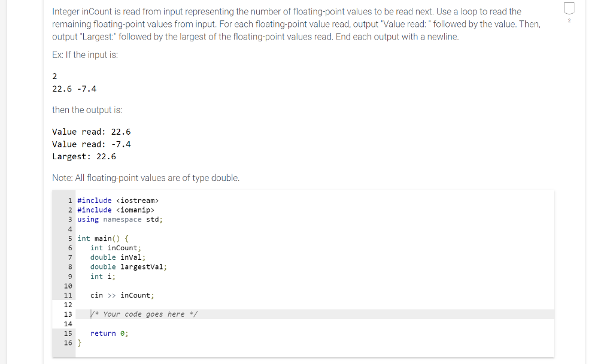Click line number 13 in the gutter
613x364 pixels.
[68, 314]
